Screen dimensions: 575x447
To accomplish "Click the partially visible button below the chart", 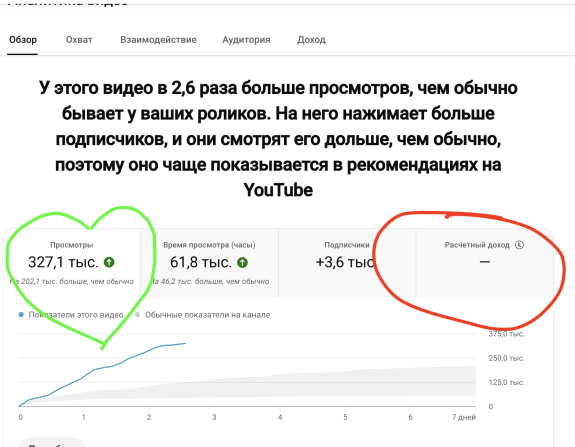I will tap(52, 442).
